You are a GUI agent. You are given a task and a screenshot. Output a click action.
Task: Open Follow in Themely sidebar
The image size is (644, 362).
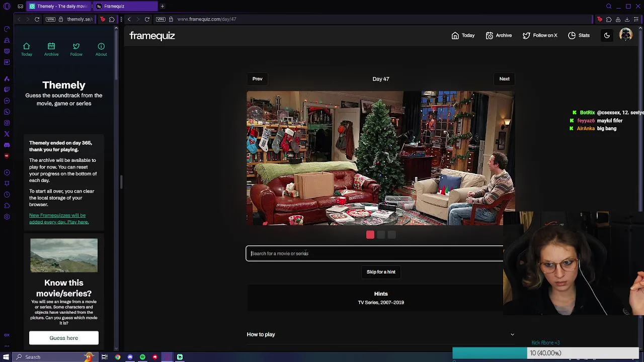[76, 49]
